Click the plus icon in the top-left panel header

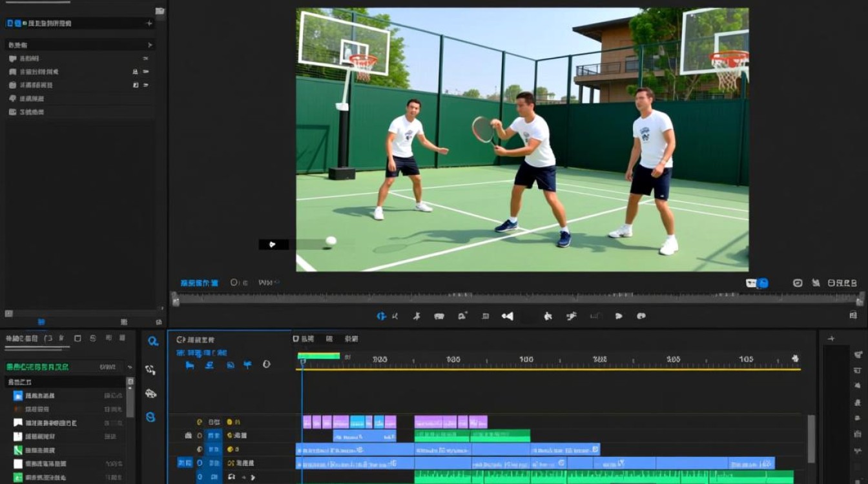(149, 23)
